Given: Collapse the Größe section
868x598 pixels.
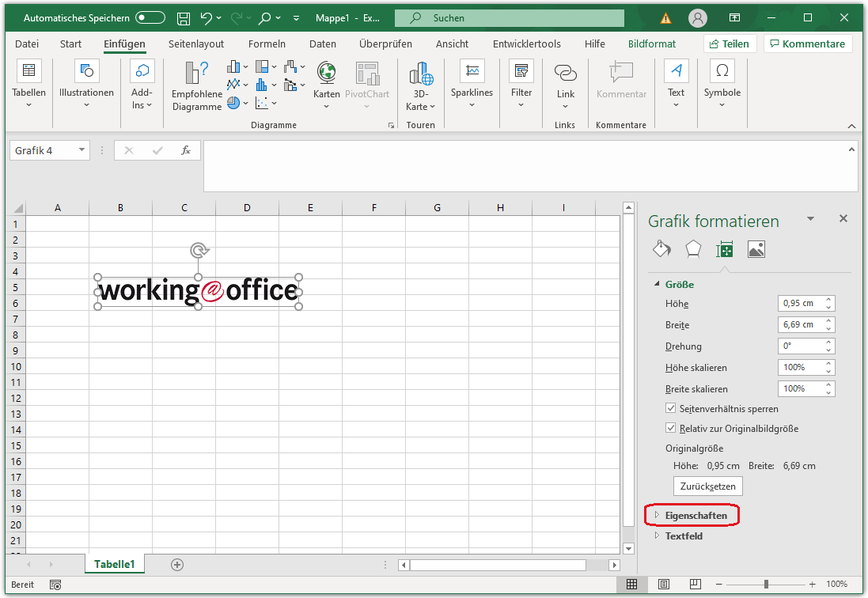Looking at the screenshot, I should click(x=657, y=284).
